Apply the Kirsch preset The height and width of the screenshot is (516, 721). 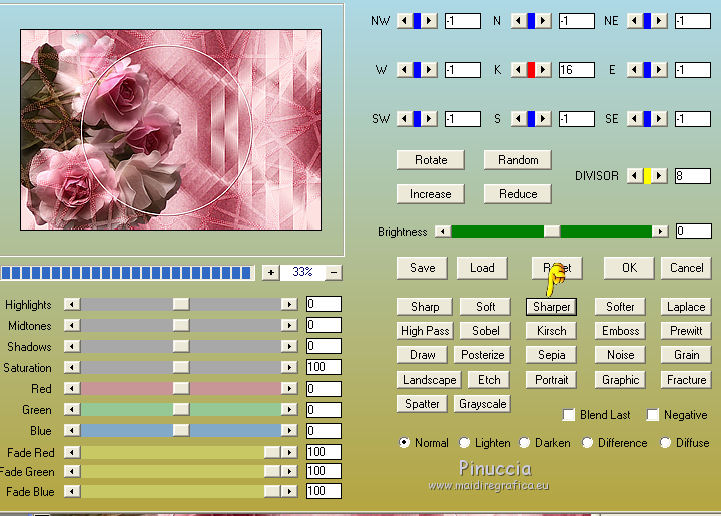[551, 331]
